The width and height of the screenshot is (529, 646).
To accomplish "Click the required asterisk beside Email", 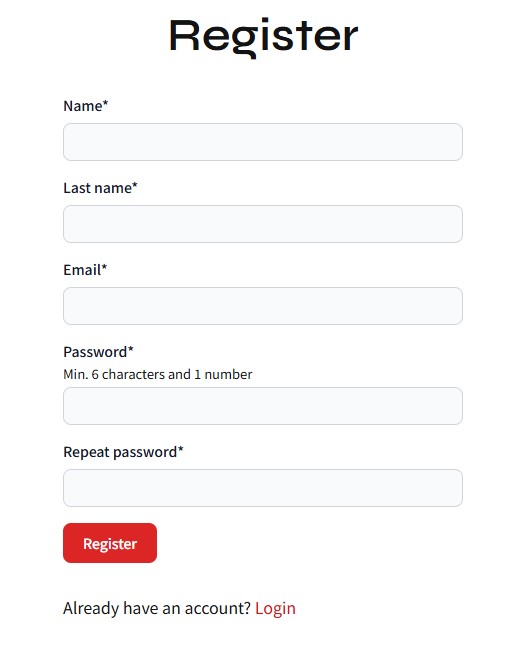I will tap(105, 266).
